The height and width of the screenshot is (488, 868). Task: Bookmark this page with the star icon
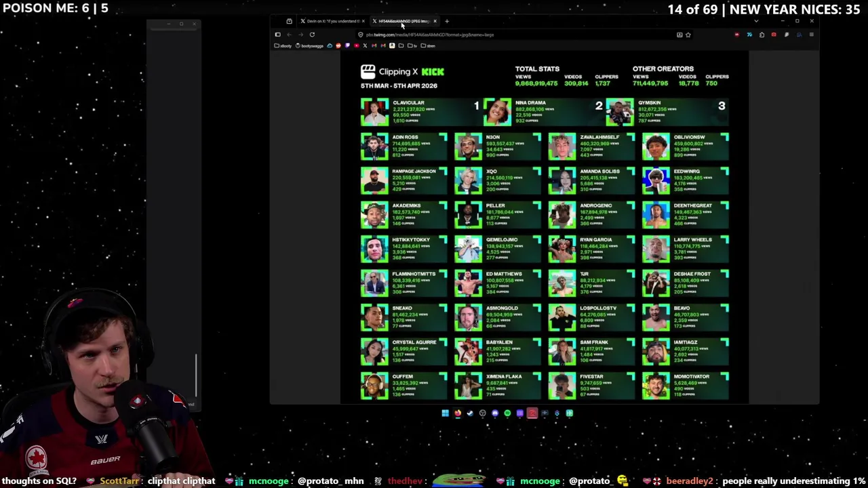coord(688,35)
